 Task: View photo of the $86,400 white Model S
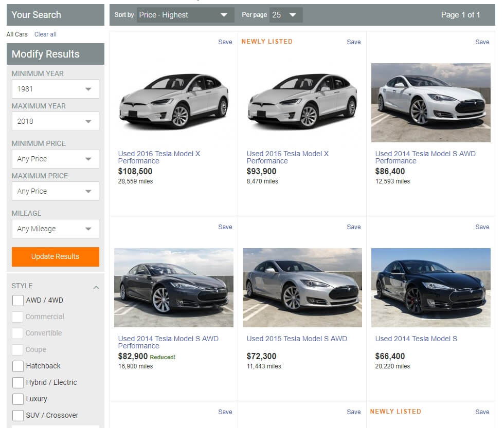(431, 103)
